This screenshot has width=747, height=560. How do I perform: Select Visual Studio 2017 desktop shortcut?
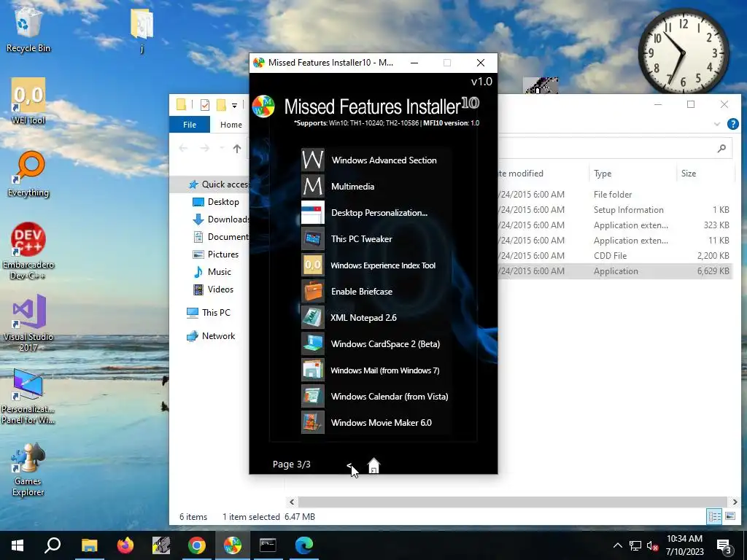coord(28,323)
